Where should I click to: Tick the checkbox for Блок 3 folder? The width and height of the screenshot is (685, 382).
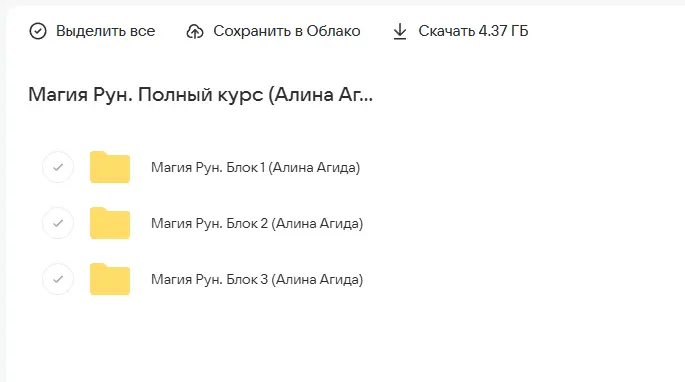pos(58,279)
